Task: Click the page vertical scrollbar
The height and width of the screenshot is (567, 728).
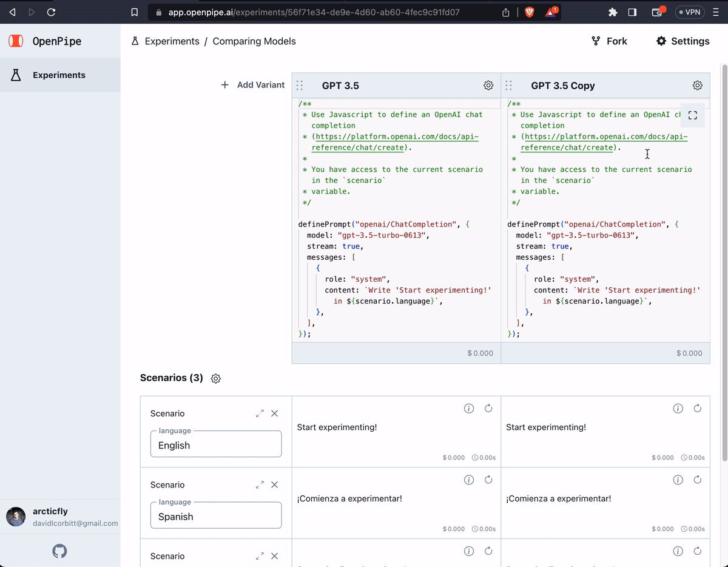Action: 724,261
